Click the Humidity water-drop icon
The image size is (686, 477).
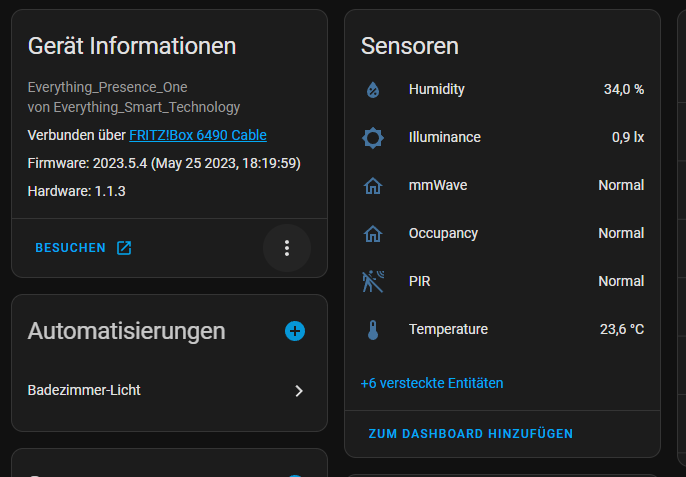[x=373, y=90]
